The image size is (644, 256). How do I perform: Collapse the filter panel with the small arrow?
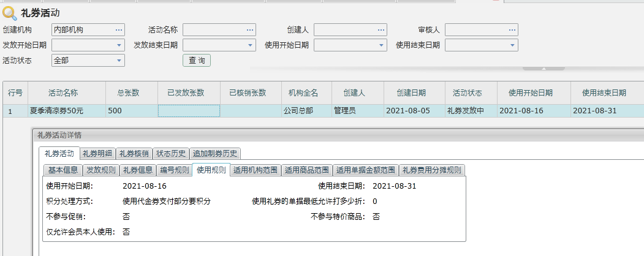click(x=544, y=69)
